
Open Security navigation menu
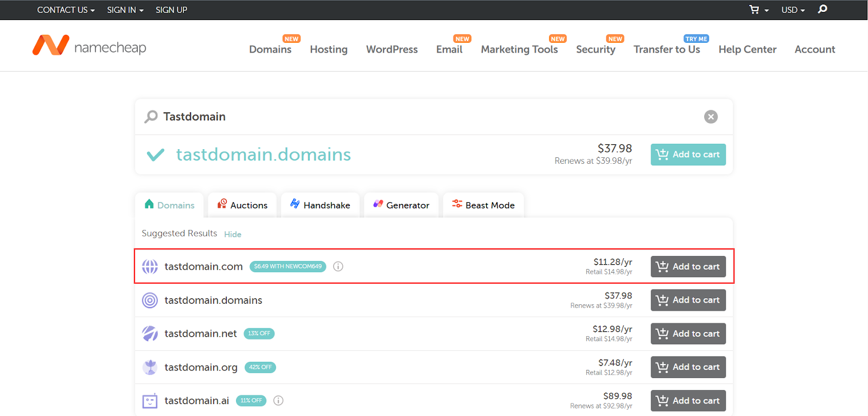[x=596, y=49]
